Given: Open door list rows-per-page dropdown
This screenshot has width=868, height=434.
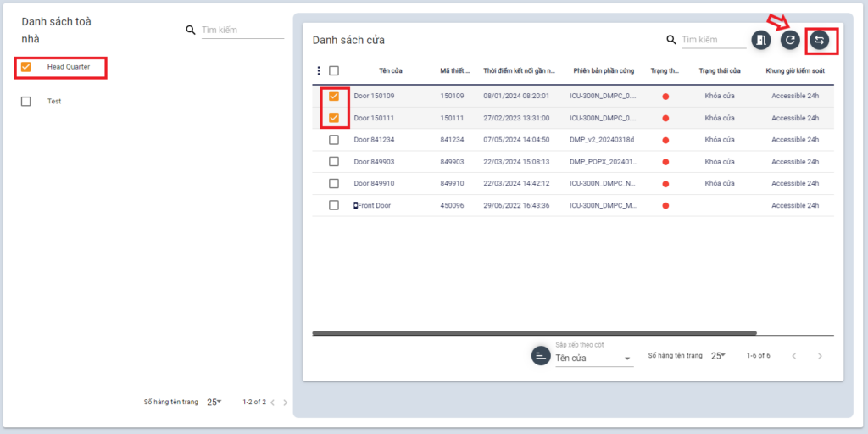Looking at the screenshot, I should pos(717,356).
